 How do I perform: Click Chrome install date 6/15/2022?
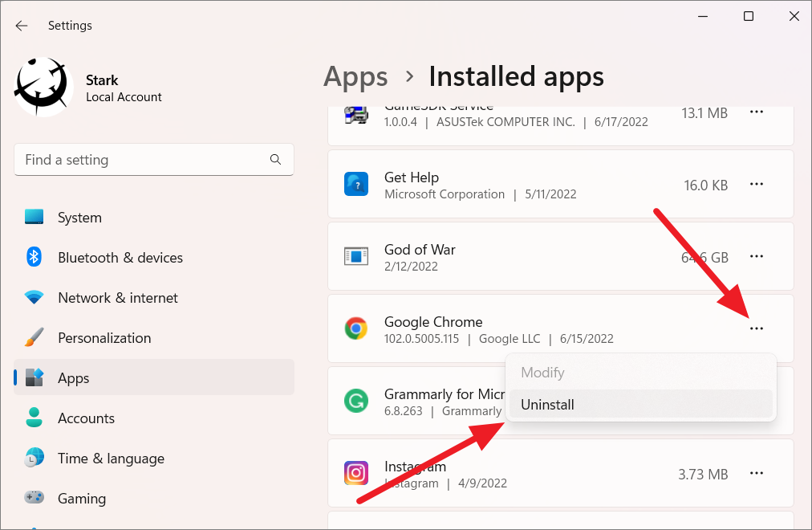coord(587,339)
